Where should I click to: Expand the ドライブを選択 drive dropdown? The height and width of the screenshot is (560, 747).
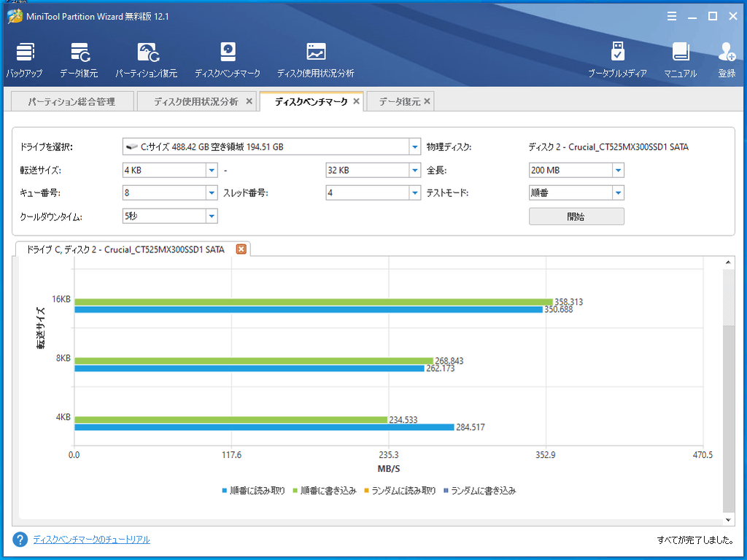click(415, 147)
